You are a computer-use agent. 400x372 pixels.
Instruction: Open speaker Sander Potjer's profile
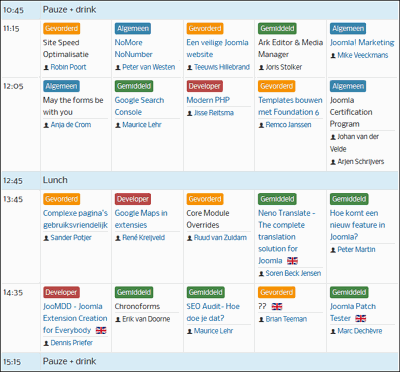point(71,238)
